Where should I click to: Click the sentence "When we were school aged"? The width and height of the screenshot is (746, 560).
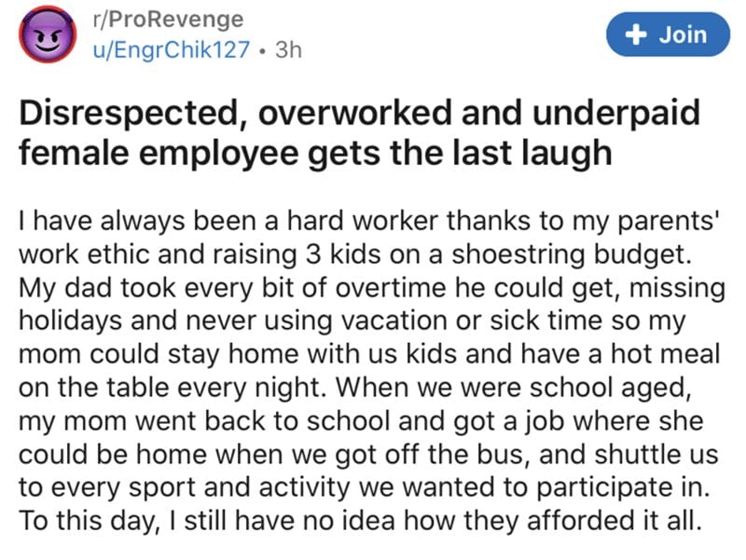coord(514,388)
